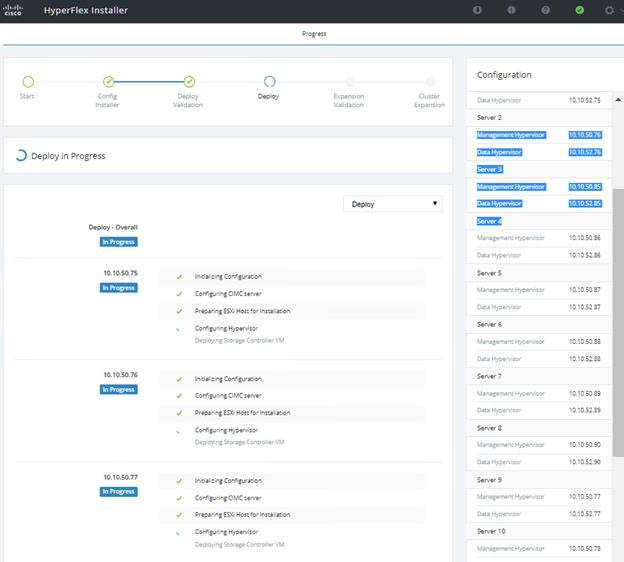Click the Cisco logo in header
The image size is (624, 562).
click(12, 10)
